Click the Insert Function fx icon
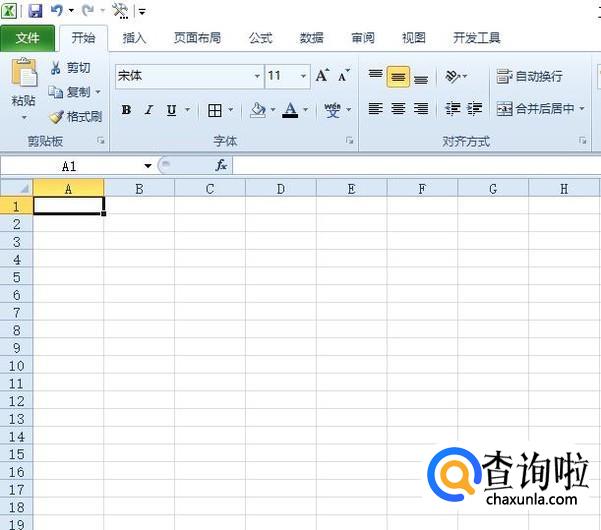The height and width of the screenshot is (530, 601). (x=221, y=166)
